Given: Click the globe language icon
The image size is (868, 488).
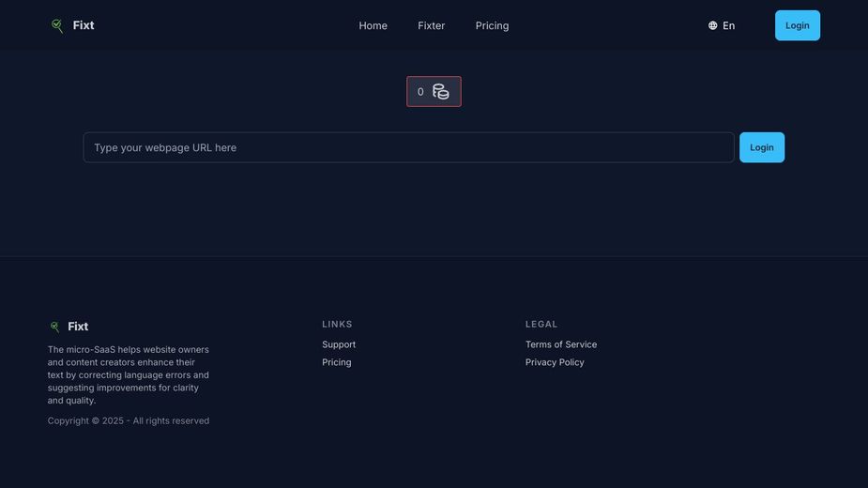Looking at the screenshot, I should click(x=713, y=26).
